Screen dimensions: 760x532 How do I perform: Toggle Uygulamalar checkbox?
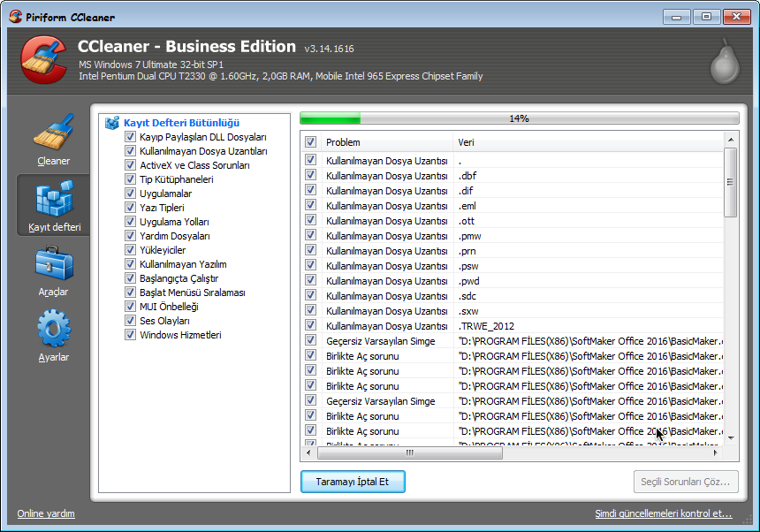click(x=130, y=193)
